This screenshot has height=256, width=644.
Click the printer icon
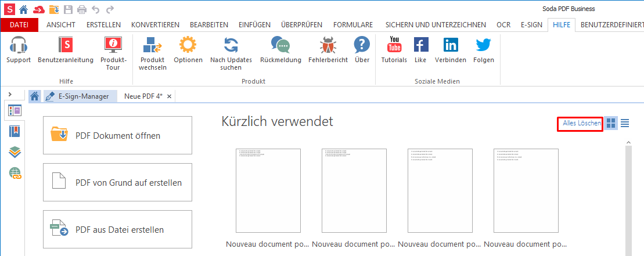[x=82, y=9]
